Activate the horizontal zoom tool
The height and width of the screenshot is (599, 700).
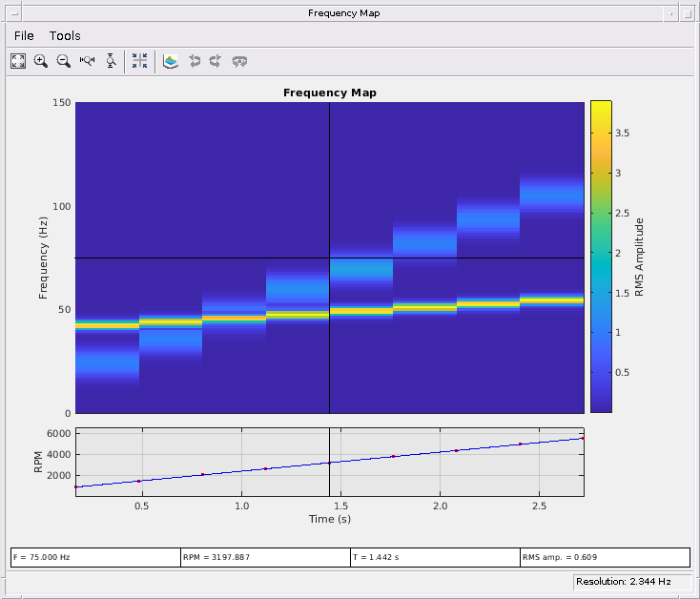click(88, 61)
